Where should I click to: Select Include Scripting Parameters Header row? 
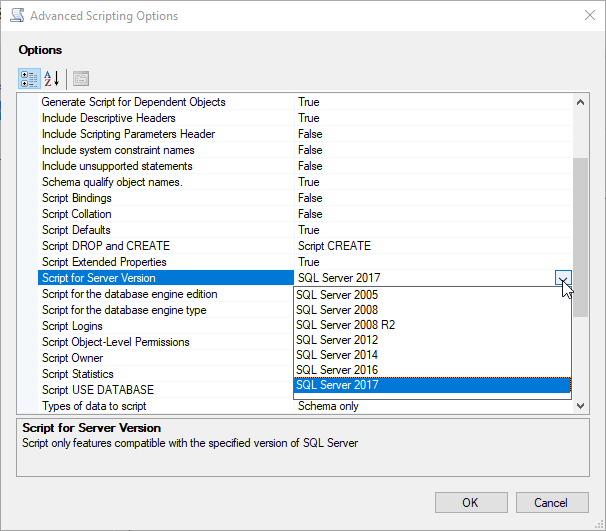pyautogui.click(x=166, y=134)
